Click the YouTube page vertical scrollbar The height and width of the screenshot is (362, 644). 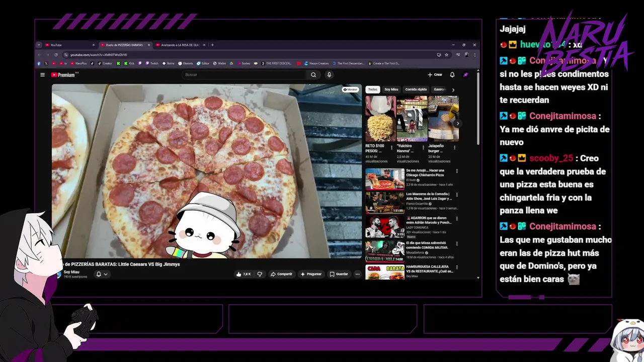point(478,108)
